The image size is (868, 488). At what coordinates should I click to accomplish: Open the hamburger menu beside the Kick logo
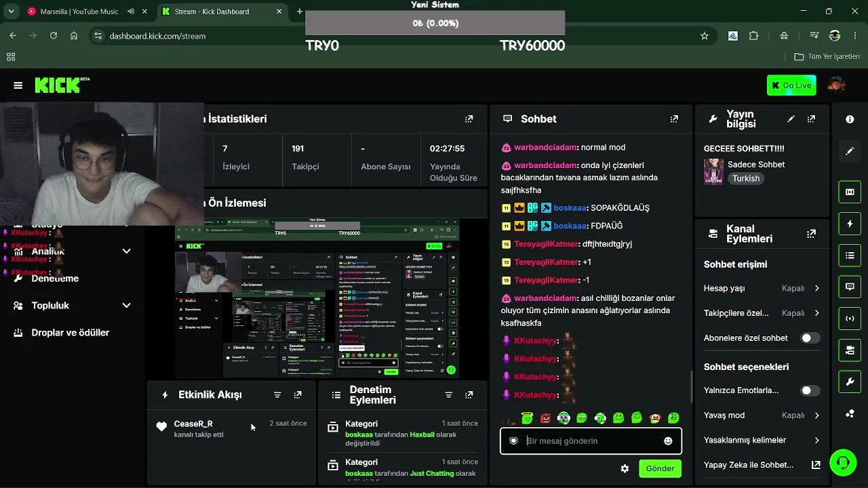coord(18,85)
